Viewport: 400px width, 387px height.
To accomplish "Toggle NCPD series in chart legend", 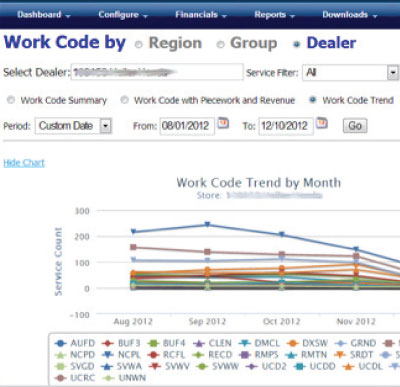I will pyautogui.click(x=75, y=355).
